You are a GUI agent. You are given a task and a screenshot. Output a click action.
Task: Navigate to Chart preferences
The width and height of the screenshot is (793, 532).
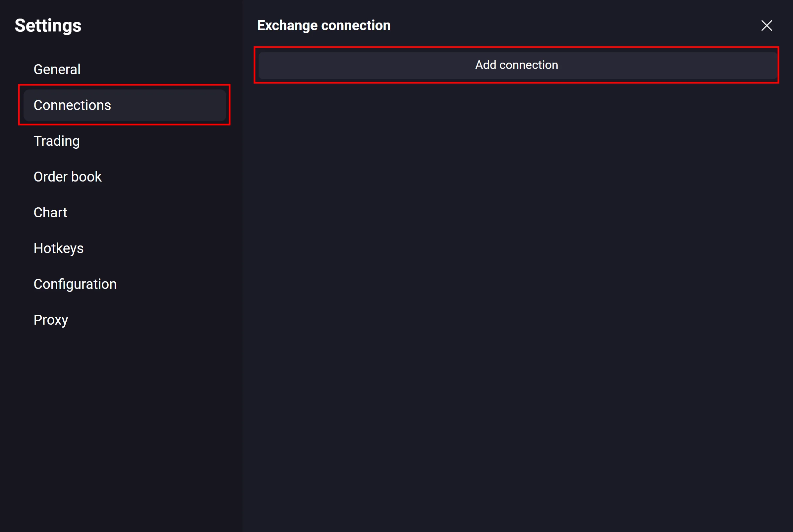pos(50,213)
